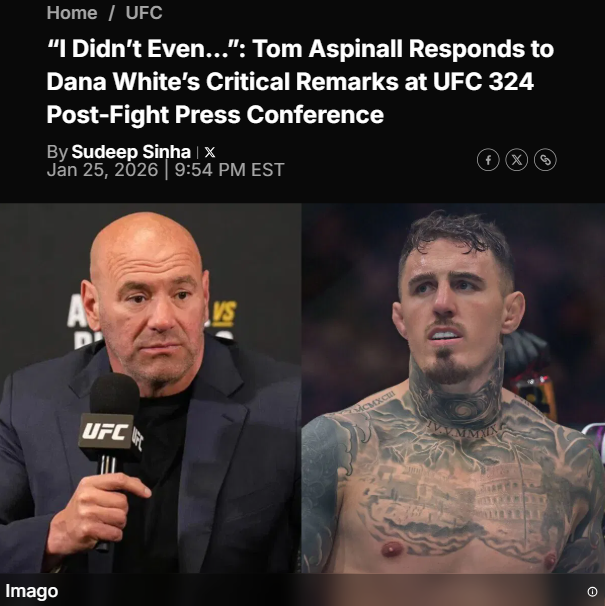Click breadcrumb slash separator
The height and width of the screenshot is (606, 605).
(x=112, y=13)
